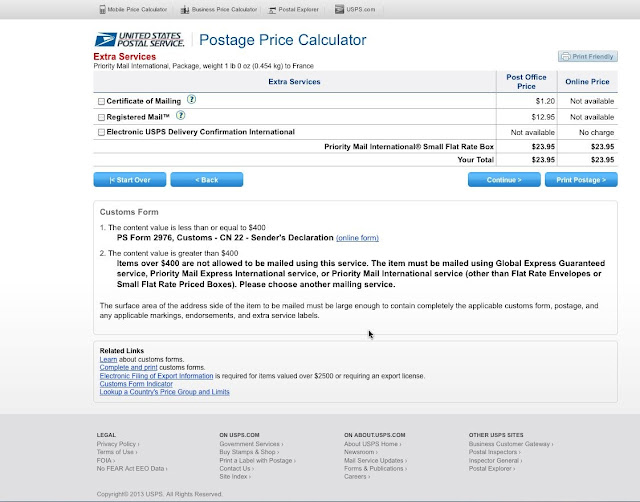Open Terms of Use footer link
The height and width of the screenshot is (502, 640).
[117, 452]
